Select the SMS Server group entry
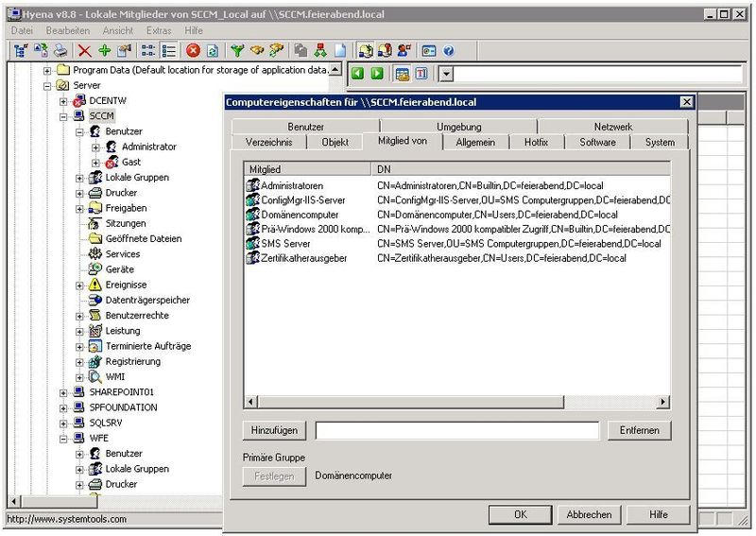 pyautogui.click(x=283, y=244)
